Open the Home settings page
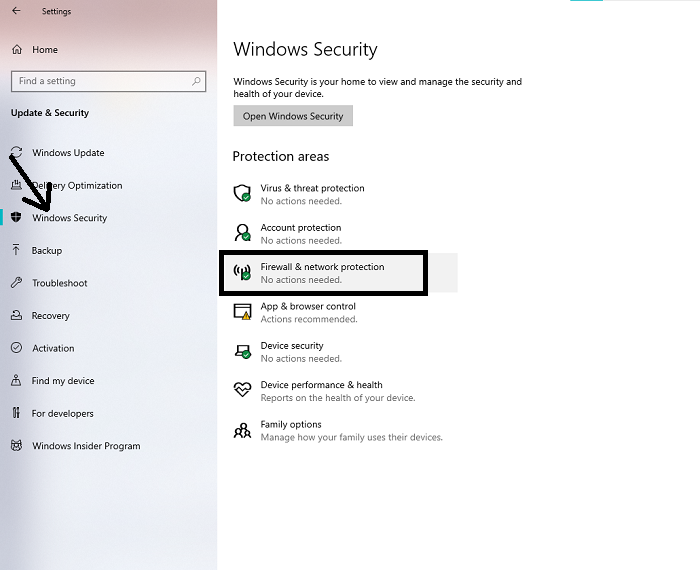This screenshot has width=700, height=570. [x=45, y=50]
